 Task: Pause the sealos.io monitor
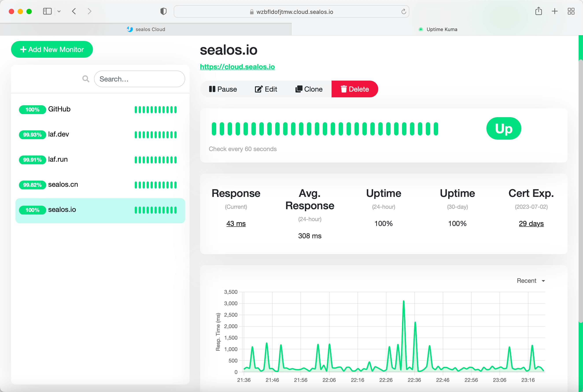coord(223,89)
